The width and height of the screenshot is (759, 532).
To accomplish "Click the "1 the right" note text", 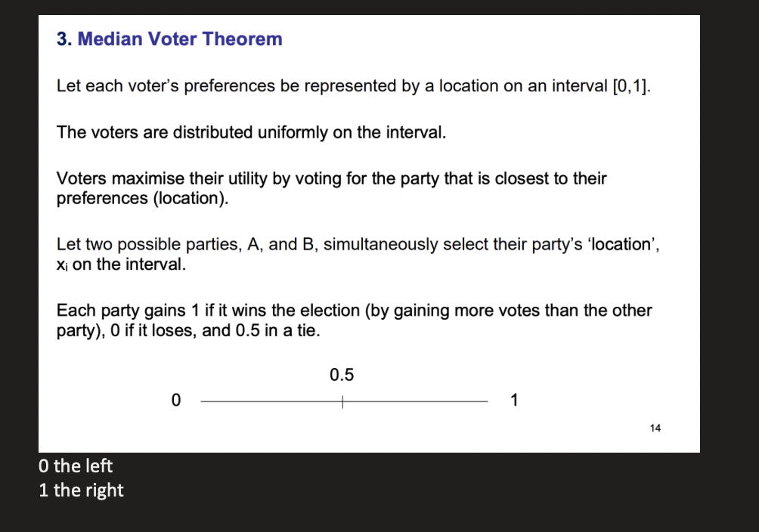I will click(x=81, y=490).
